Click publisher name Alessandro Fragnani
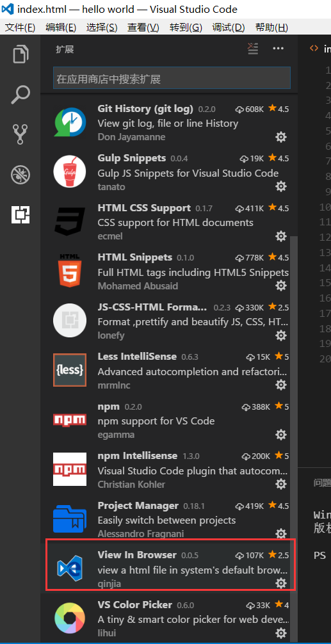This screenshot has height=644, width=331. (x=141, y=534)
